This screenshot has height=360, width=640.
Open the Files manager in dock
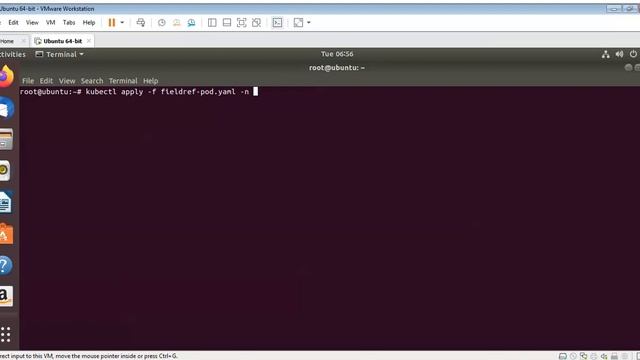click(x=6, y=140)
